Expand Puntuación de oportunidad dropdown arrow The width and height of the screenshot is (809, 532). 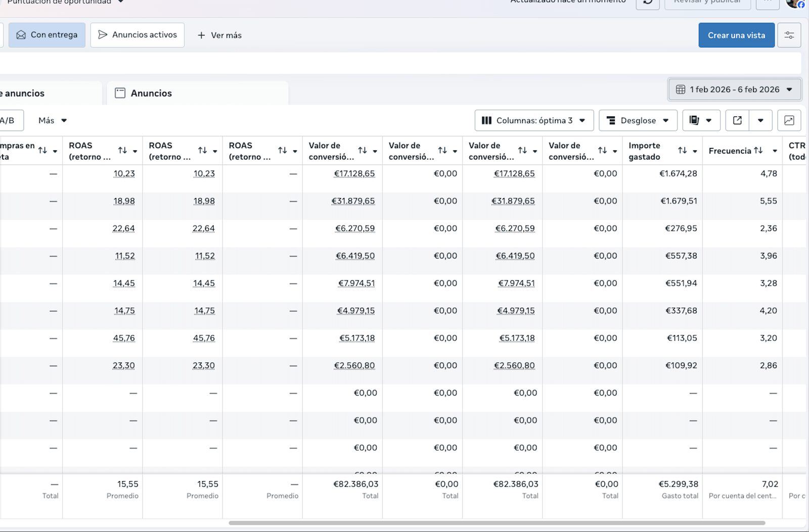point(120,2)
